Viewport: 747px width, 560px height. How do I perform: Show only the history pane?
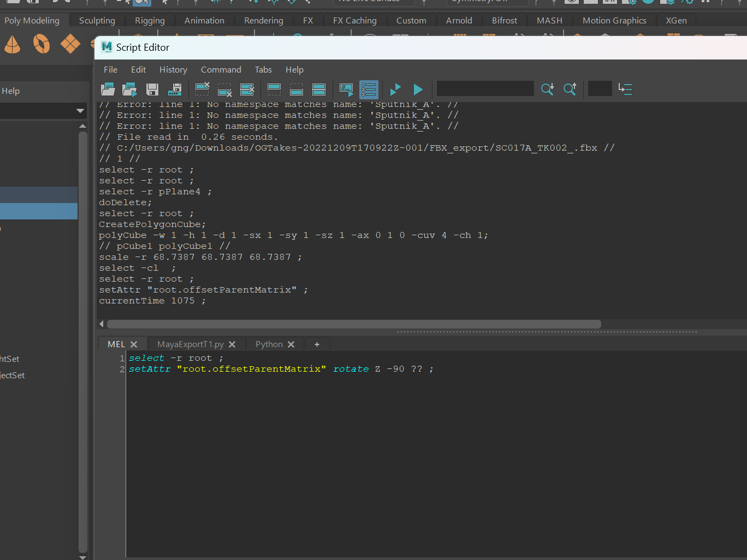274,89
